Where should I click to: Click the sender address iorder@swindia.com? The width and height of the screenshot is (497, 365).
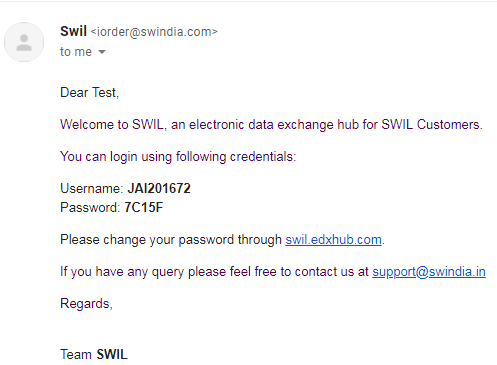[154, 32]
